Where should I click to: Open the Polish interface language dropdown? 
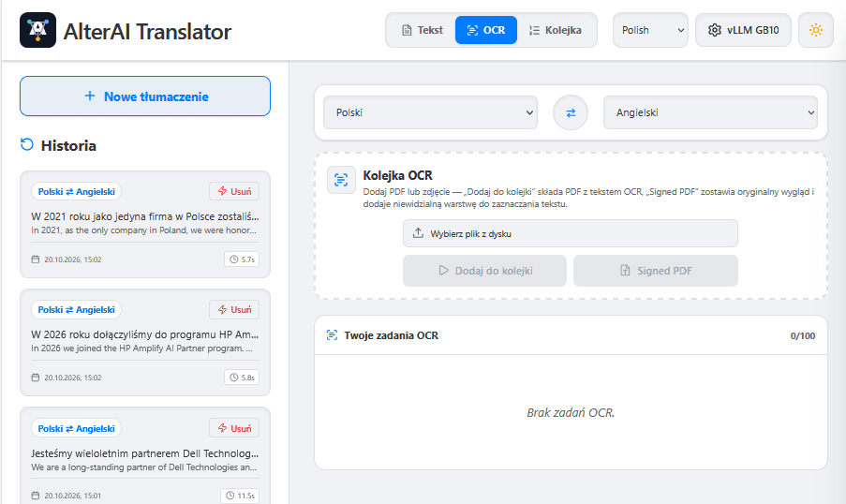(x=651, y=30)
